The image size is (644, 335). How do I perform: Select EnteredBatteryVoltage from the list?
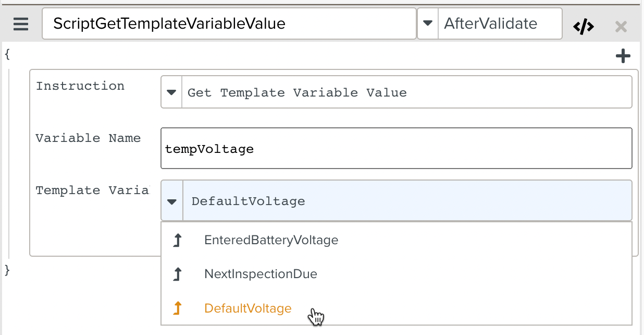[271, 241]
